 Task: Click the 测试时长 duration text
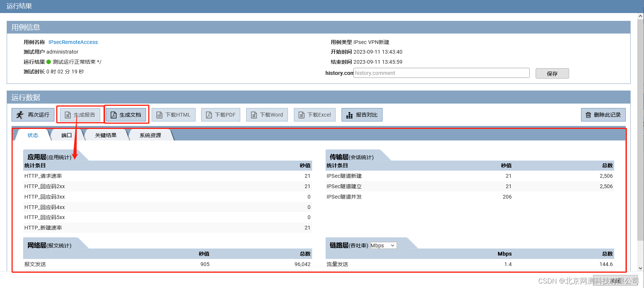(54, 72)
